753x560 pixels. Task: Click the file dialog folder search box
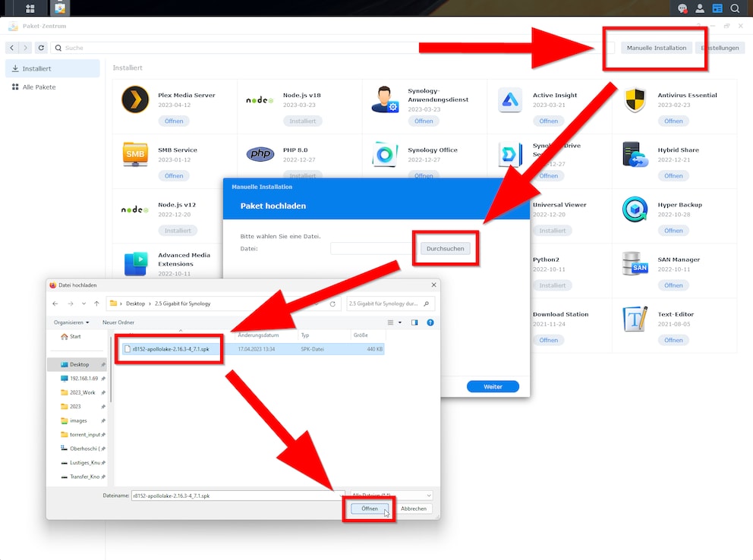[x=390, y=304]
